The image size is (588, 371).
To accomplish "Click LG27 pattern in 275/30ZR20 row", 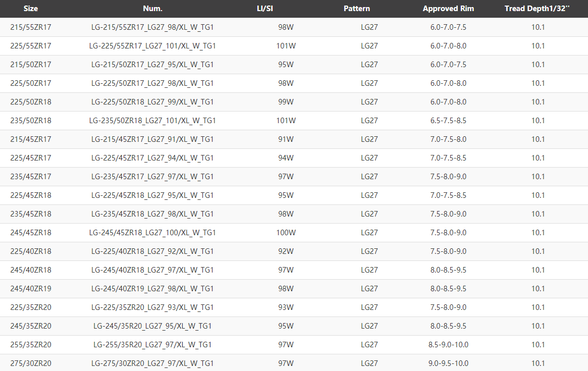I will coord(369,363).
